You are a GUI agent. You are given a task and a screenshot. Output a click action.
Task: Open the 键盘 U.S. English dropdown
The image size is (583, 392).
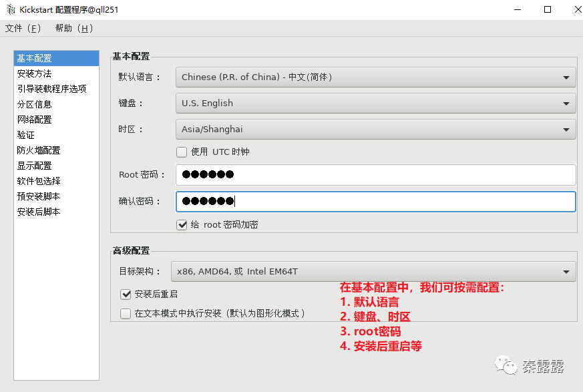pyautogui.click(x=375, y=103)
